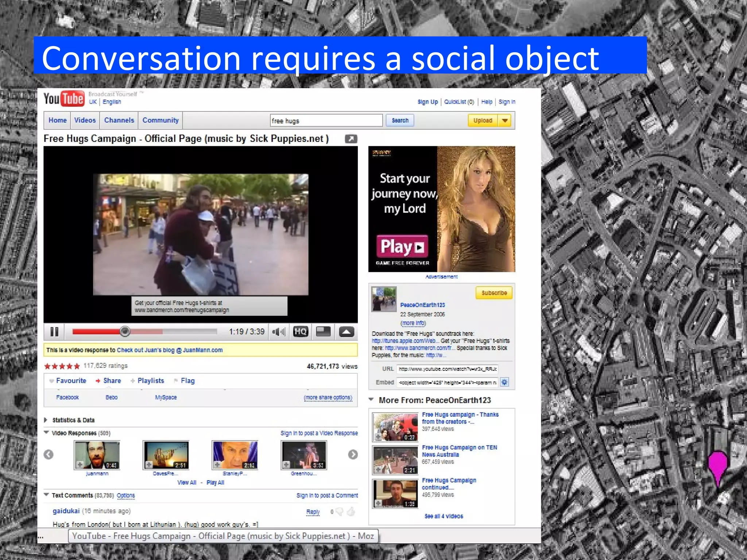This screenshot has height=560, width=747.
Task: Open more share options link
Action: coord(328,397)
